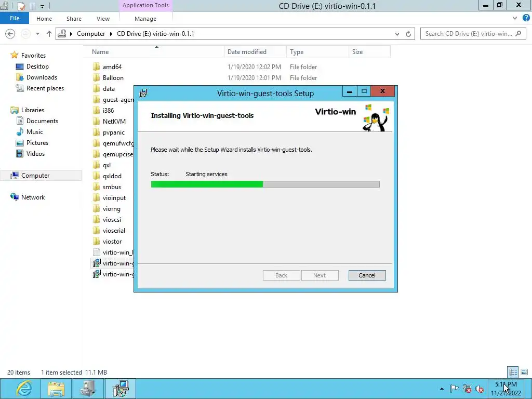Refresh the CD Drive folder view
Image resolution: width=532 pixels, height=399 pixels.
tap(408, 34)
